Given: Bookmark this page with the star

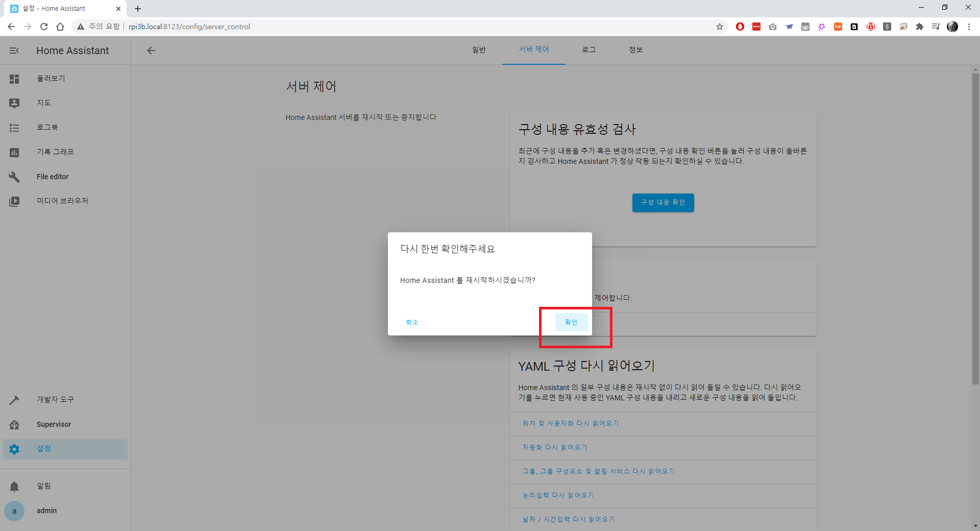Looking at the screenshot, I should pyautogui.click(x=720, y=27).
